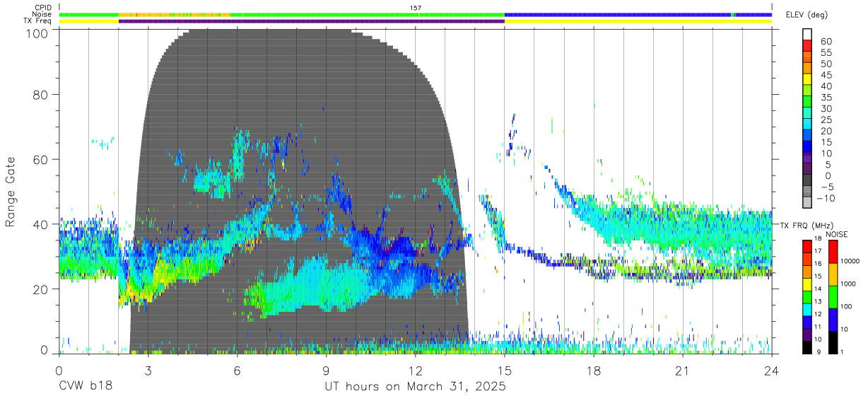The width and height of the screenshot is (868, 401).
Task: Click the CVW b18 radar label
Action: pos(85,387)
